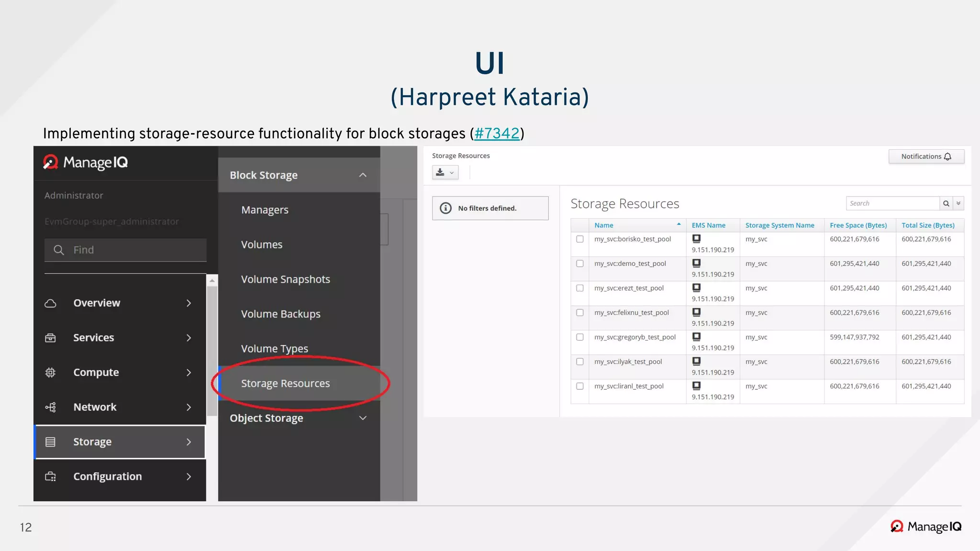Viewport: 980px width, 551px height.
Task: Check the my_svc:gregoryb_test_pool row checkbox
Action: click(x=580, y=337)
